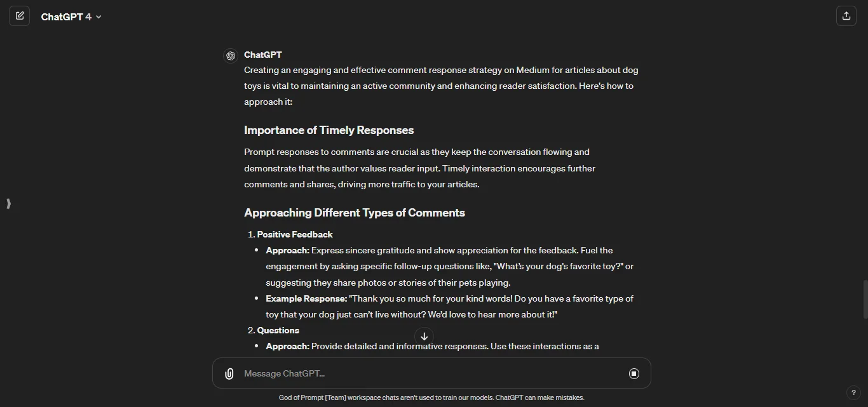Stop response generation with the stop icon

(634, 373)
